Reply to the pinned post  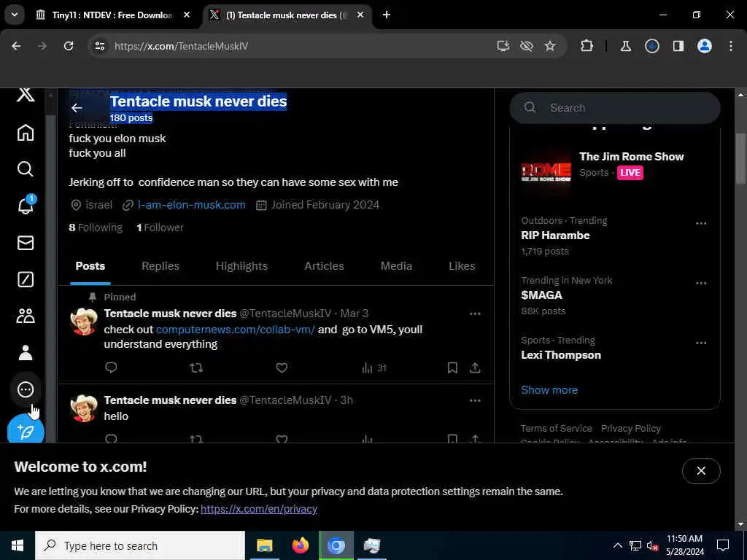click(111, 367)
